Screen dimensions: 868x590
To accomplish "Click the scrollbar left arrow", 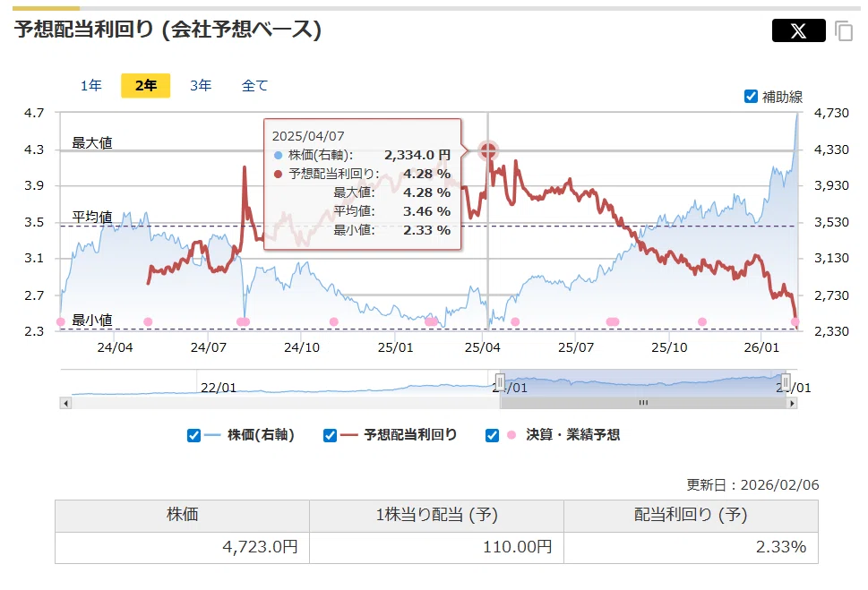I will click(66, 403).
